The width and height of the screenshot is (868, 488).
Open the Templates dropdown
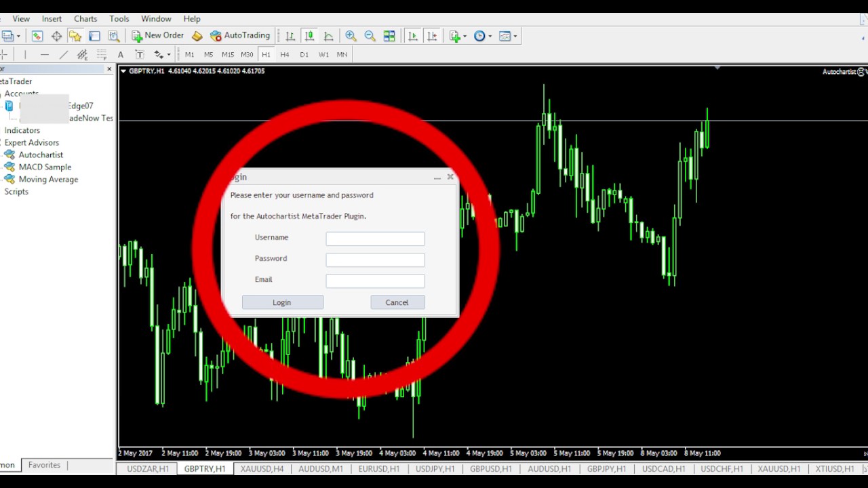[508, 36]
